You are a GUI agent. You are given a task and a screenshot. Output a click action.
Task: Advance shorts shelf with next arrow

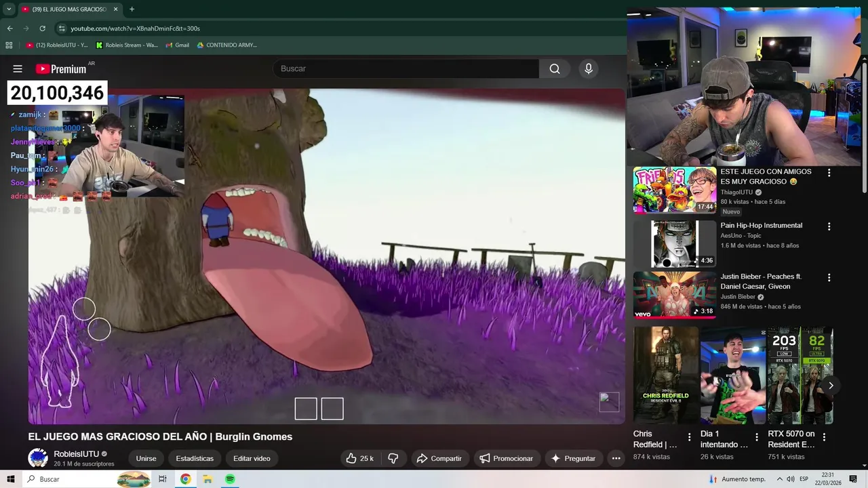[x=831, y=386]
